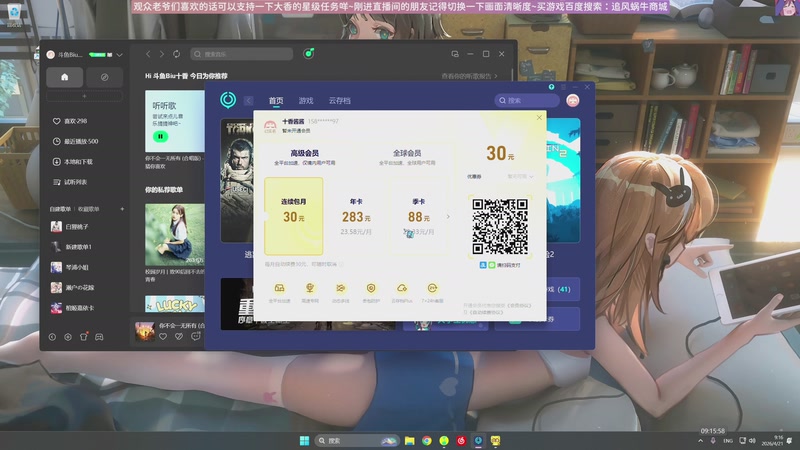Open File Explorer from taskbar

[x=410, y=440]
